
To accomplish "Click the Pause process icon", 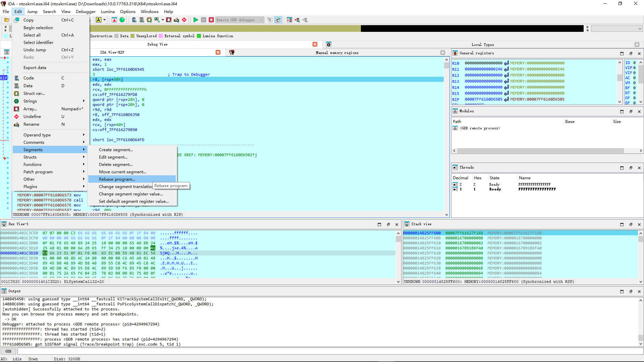I will pos(204,20).
